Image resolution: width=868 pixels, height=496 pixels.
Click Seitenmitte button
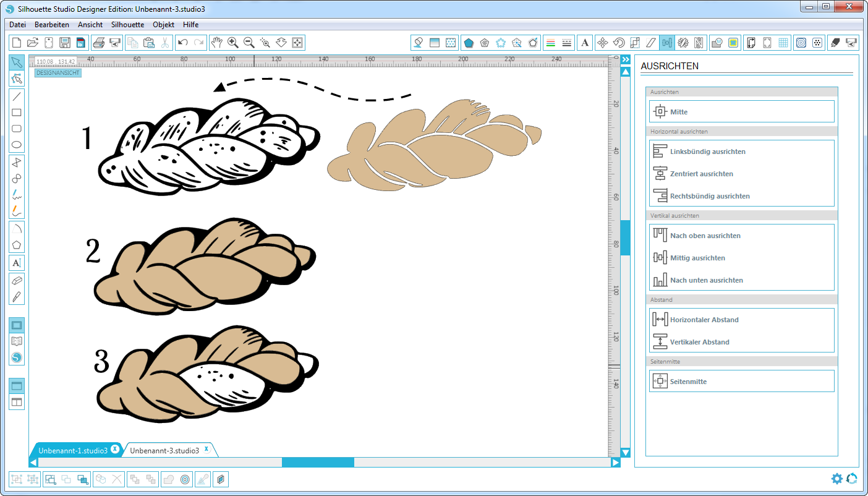[x=688, y=382]
